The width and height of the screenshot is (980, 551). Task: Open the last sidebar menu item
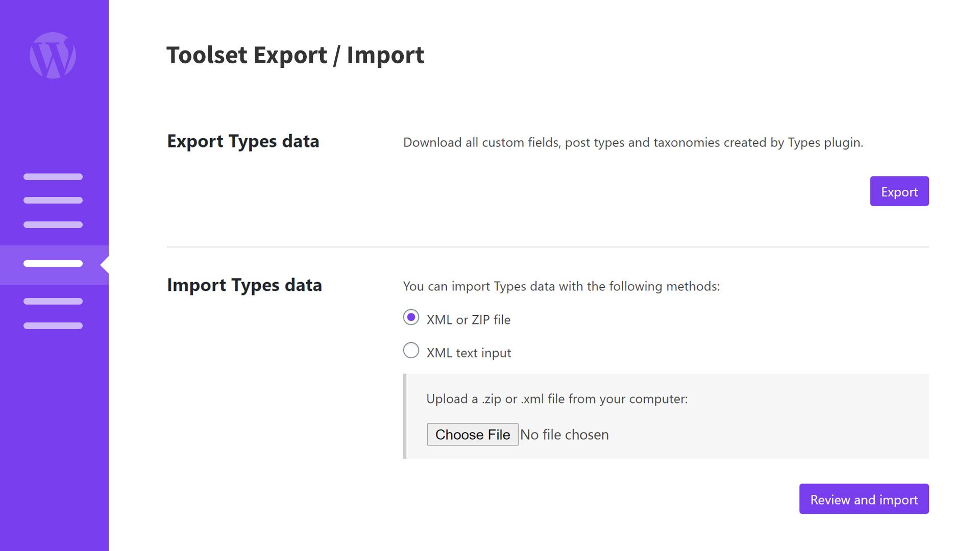click(53, 325)
